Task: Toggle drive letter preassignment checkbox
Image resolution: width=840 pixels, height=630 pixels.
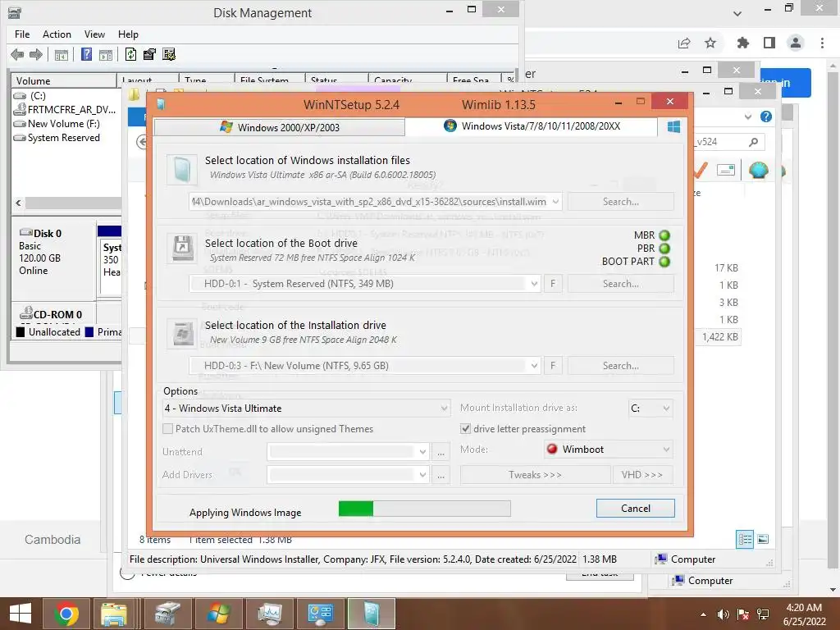Action: [466, 428]
